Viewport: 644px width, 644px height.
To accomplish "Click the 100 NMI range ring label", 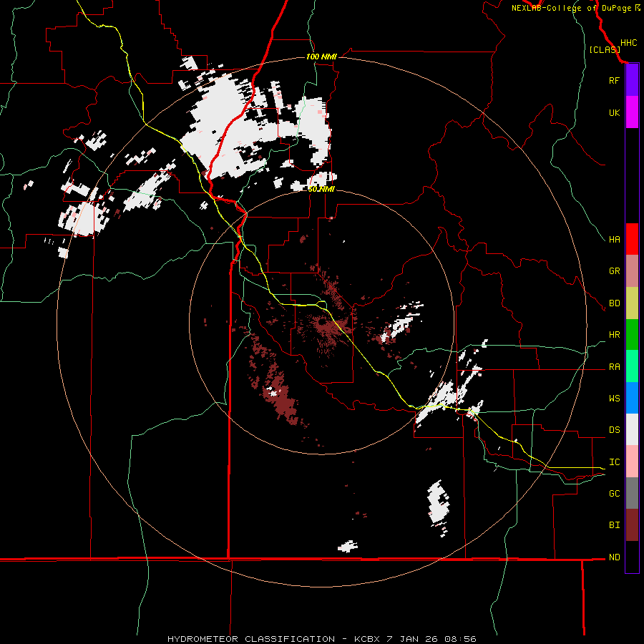I will tap(321, 57).
